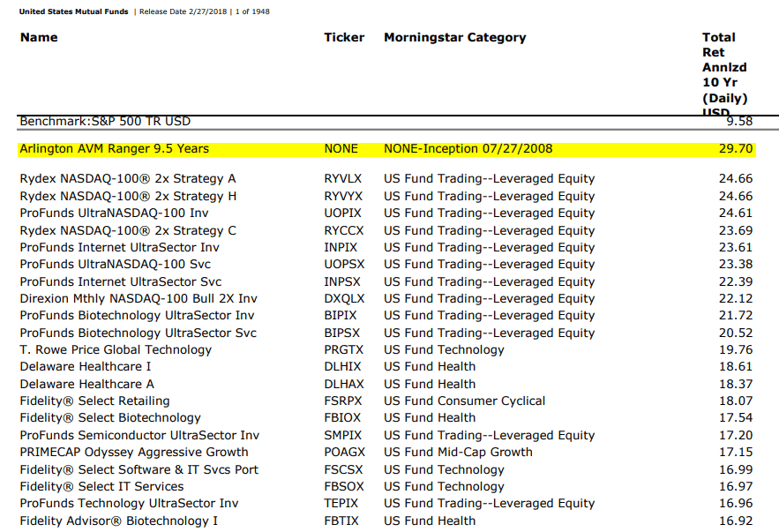
Task: Select Fidelity Select Retailing fund name
Action: coord(94,401)
